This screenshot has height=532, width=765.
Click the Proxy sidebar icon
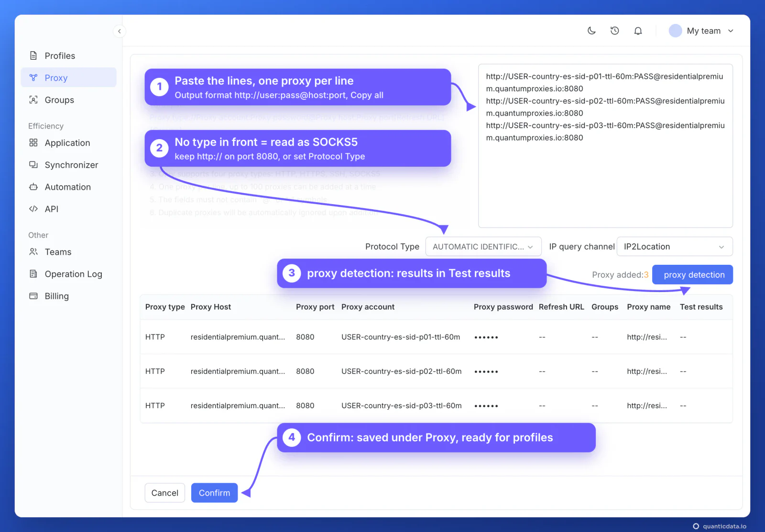click(x=33, y=77)
